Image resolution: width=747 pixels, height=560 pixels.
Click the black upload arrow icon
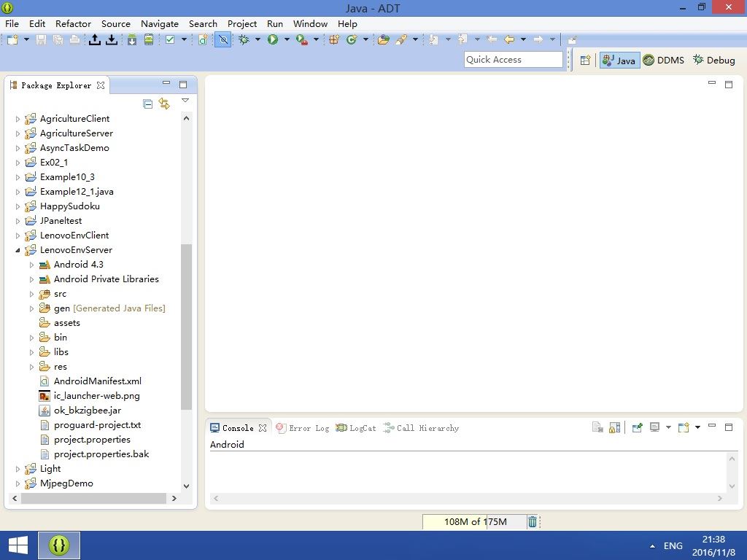(x=94, y=40)
